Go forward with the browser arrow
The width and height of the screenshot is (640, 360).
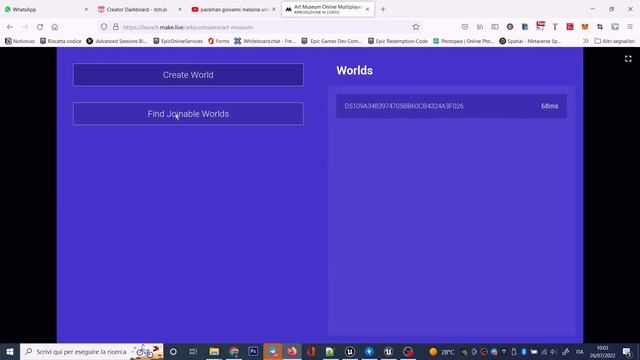tap(25, 27)
